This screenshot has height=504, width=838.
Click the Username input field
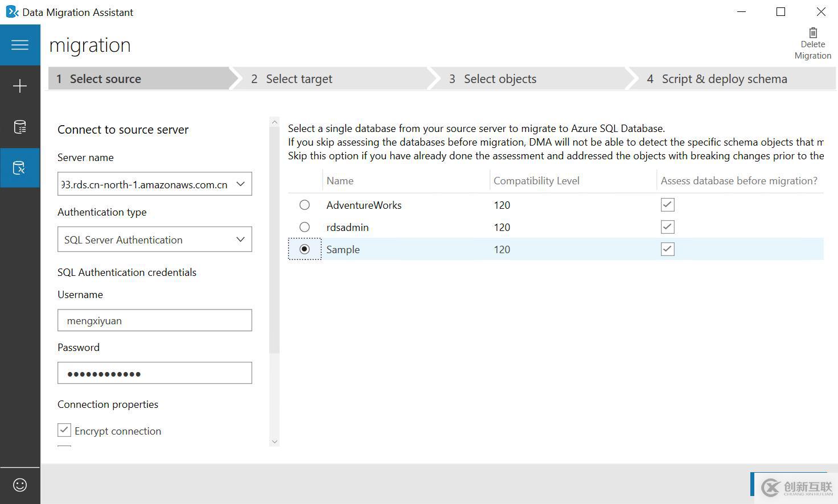pos(154,320)
